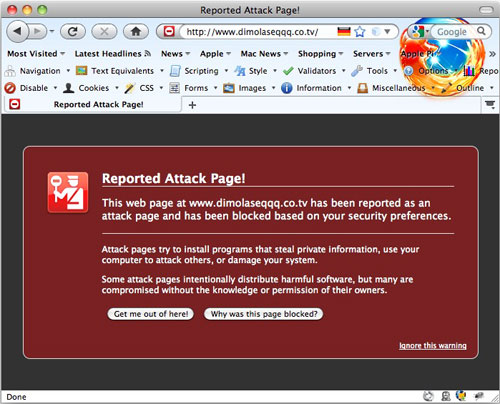The height and width of the screenshot is (404, 500).
Task: Click the toolbar toggle pill in title bar
Action: [x=486, y=10]
